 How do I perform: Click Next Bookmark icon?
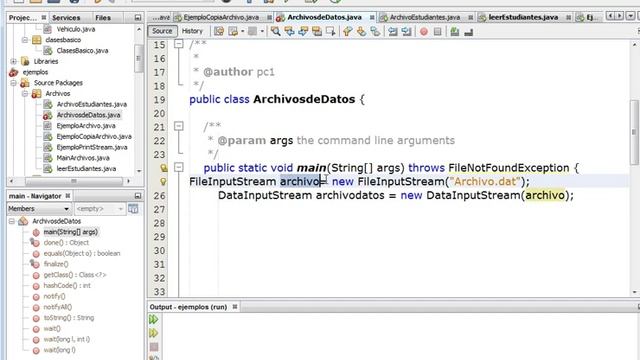point(361,31)
